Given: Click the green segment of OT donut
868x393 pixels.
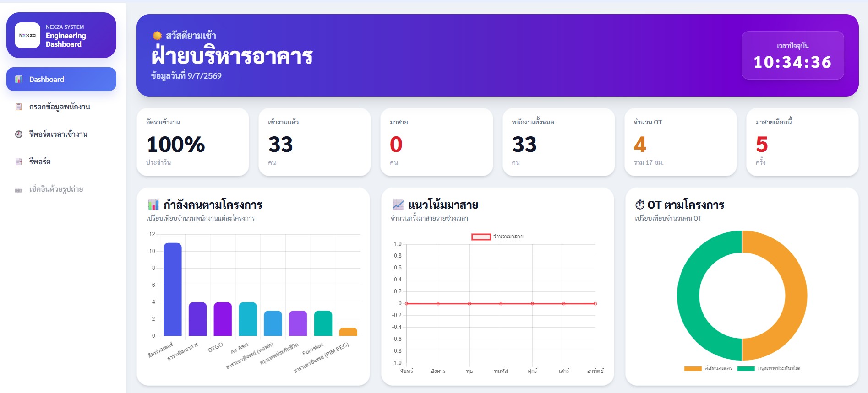Looking at the screenshot, I should pyautogui.click(x=688, y=296).
